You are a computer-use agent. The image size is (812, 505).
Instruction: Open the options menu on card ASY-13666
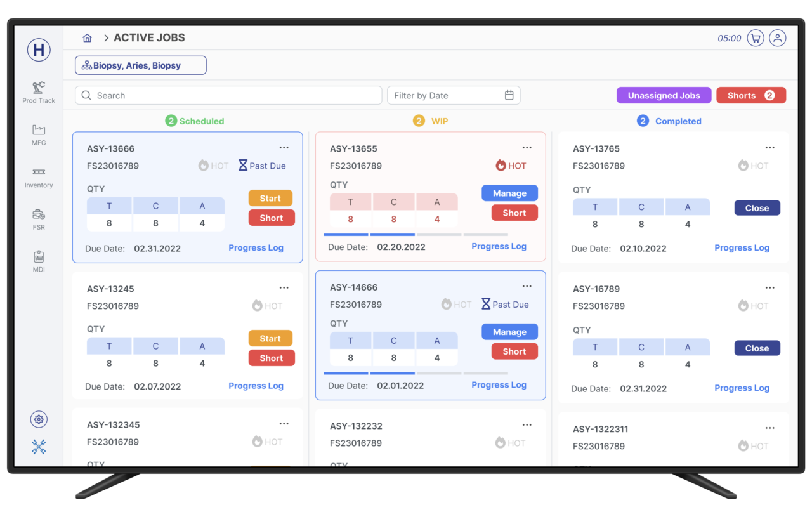284,147
